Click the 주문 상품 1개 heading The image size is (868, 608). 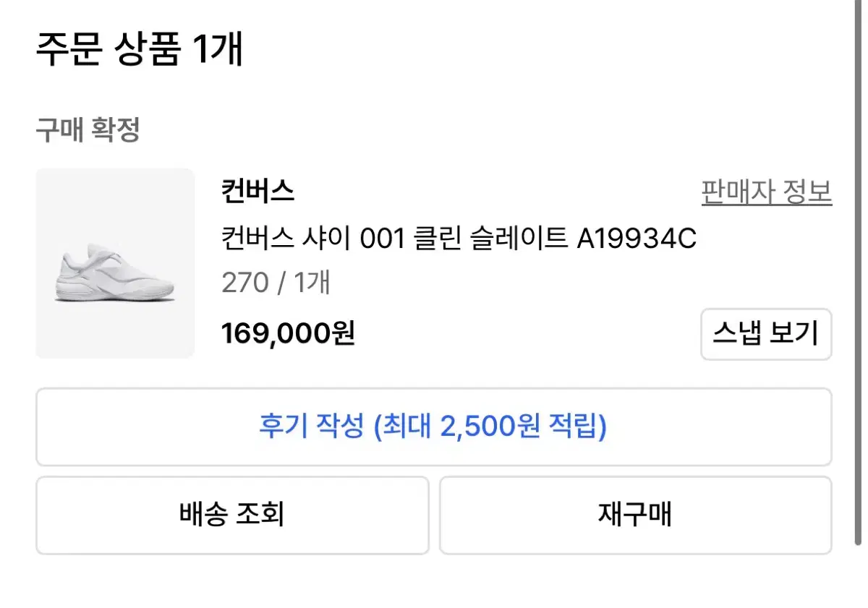point(140,50)
